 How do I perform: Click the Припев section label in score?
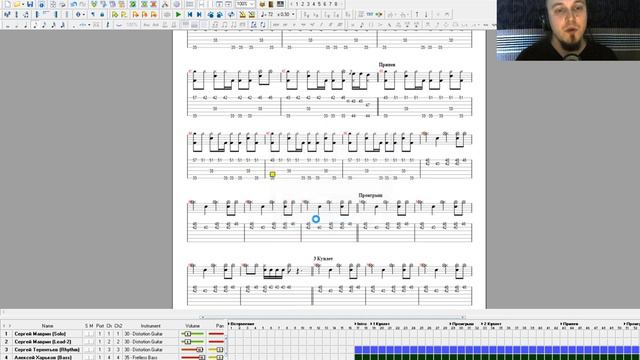coord(387,64)
